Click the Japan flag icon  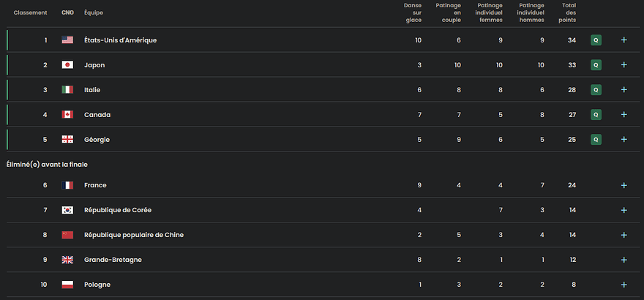(x=67, y=65)
